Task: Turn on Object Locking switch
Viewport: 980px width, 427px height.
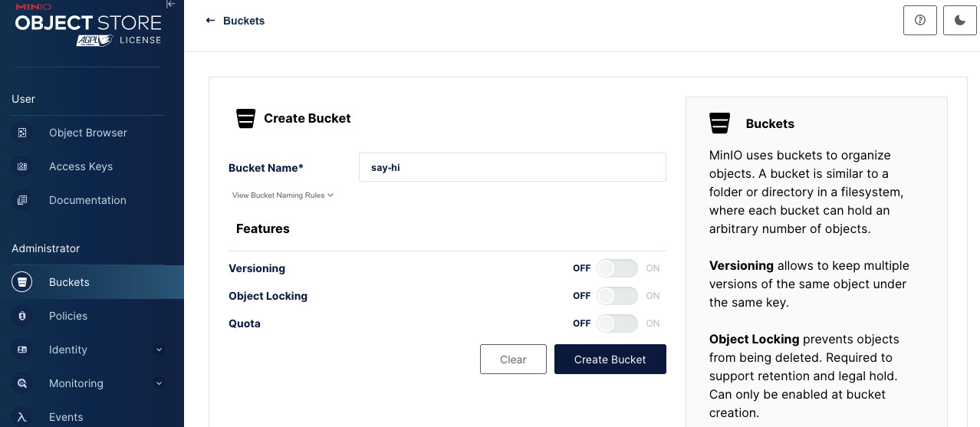Action: [617, 296]
